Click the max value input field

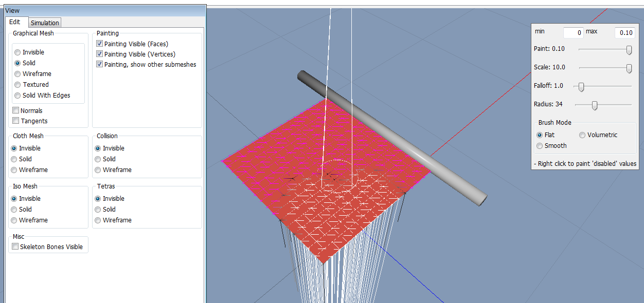point(625,33)
